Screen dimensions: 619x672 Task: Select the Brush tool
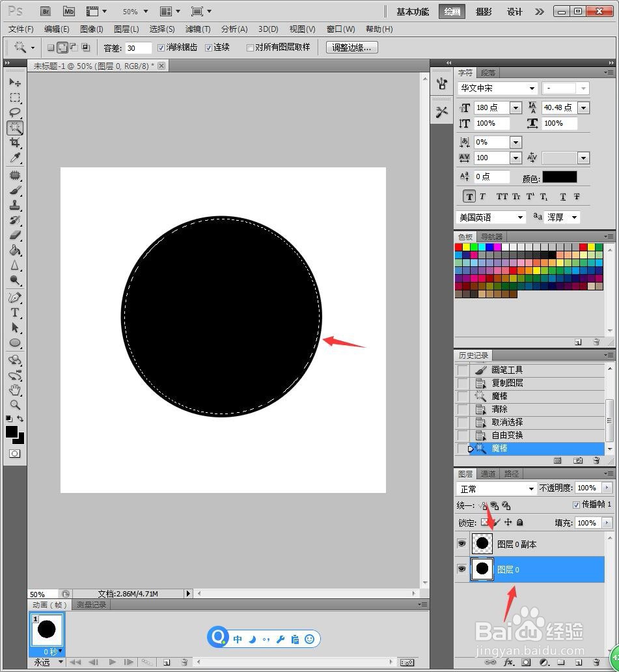(14, 190)
